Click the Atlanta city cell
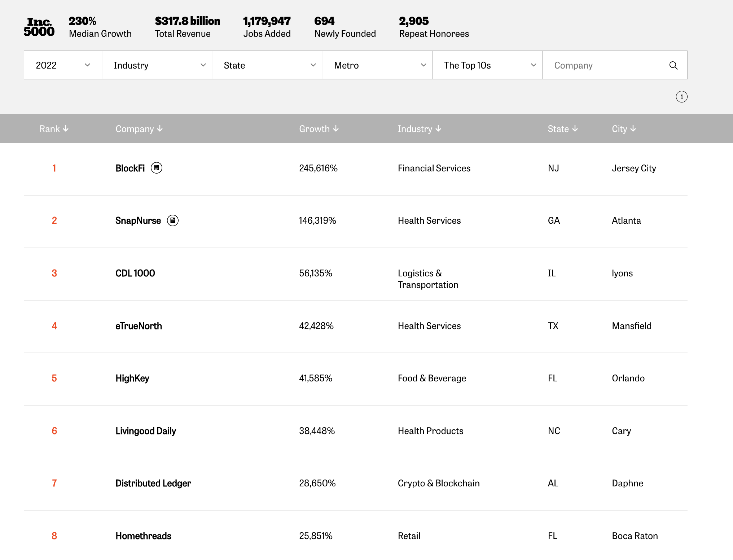This screenshot has height=560, width=733. tap(627, 220)
